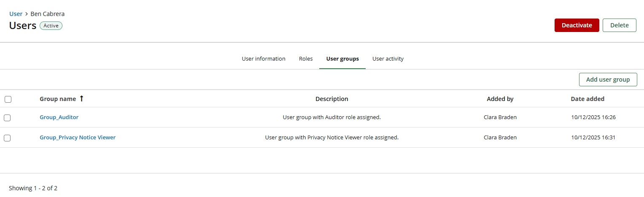Click the Delete user button
Image resolution: width=644 pixels, height=197 pixels.
[620, 25]
